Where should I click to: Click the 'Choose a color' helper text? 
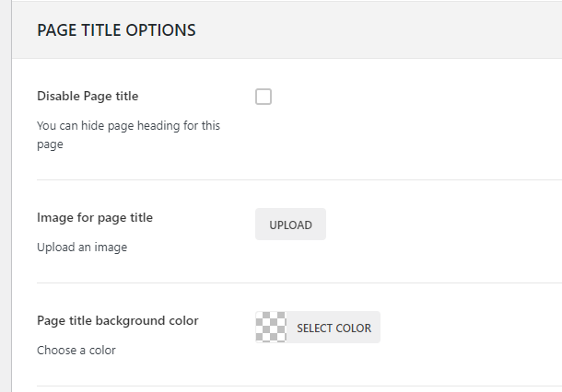76,350
